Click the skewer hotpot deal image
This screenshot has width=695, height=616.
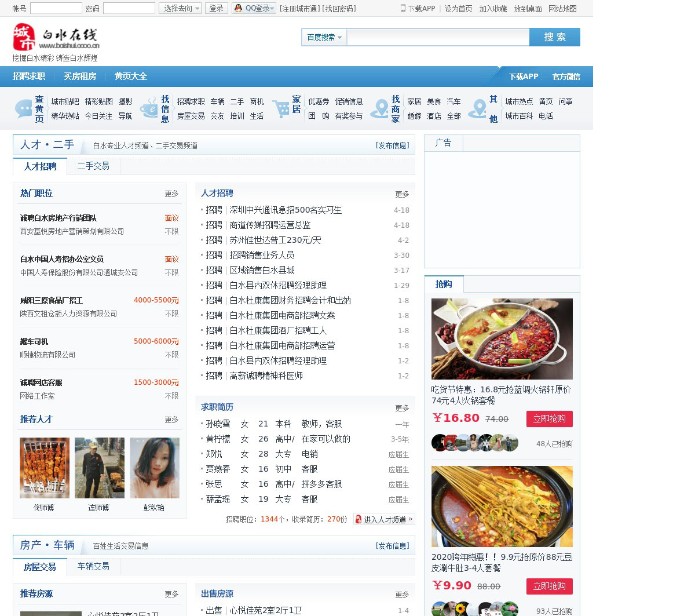click(502, 506)
